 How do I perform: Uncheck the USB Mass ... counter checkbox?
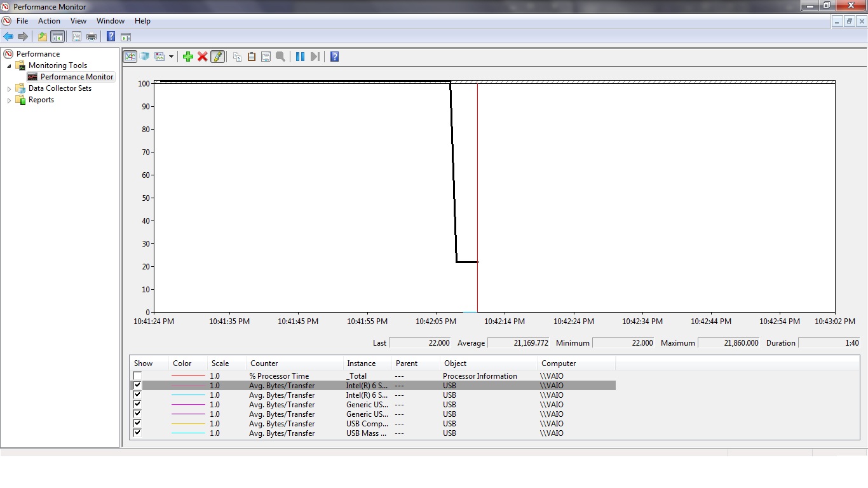click(x=137, y=433)
